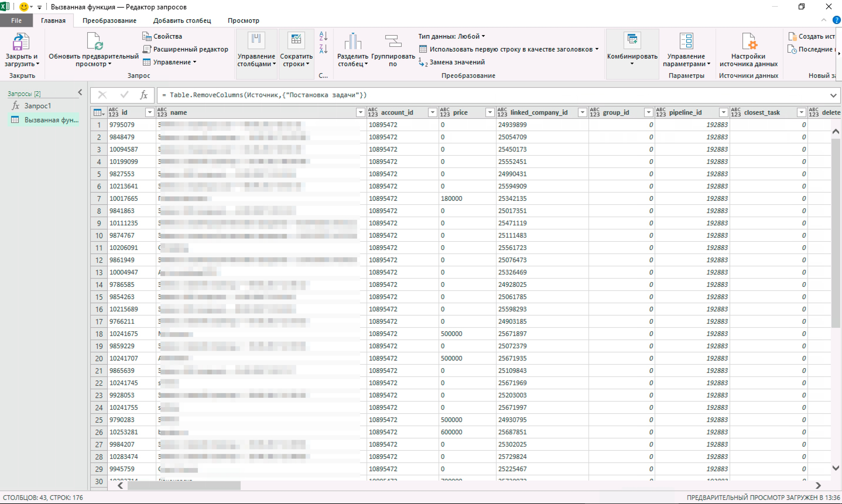This screenshot has height=504, width=842.
Task: Cancel formula edit with X icon
Action: point(102,95)
